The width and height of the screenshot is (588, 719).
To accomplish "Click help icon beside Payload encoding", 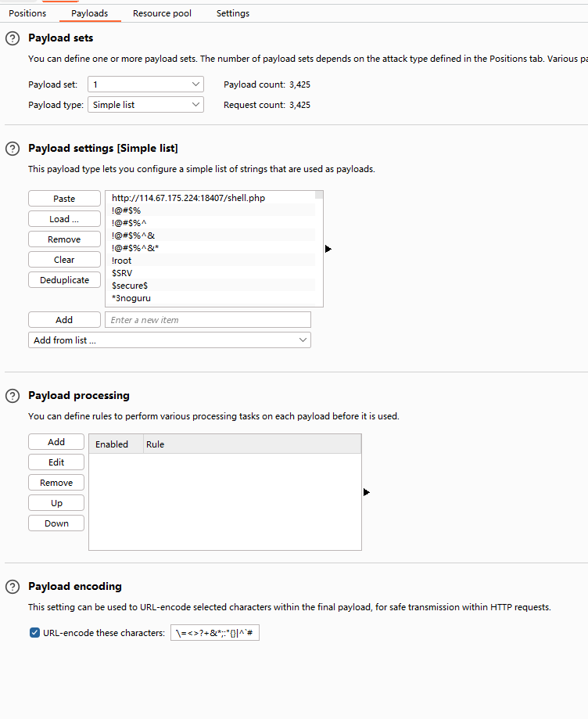I will (x=12, y=587).
